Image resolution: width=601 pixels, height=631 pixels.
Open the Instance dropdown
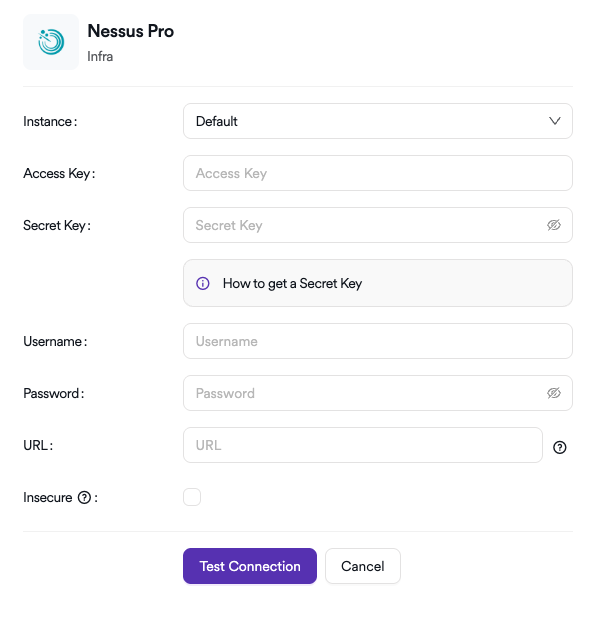click(x=377, y=121)
